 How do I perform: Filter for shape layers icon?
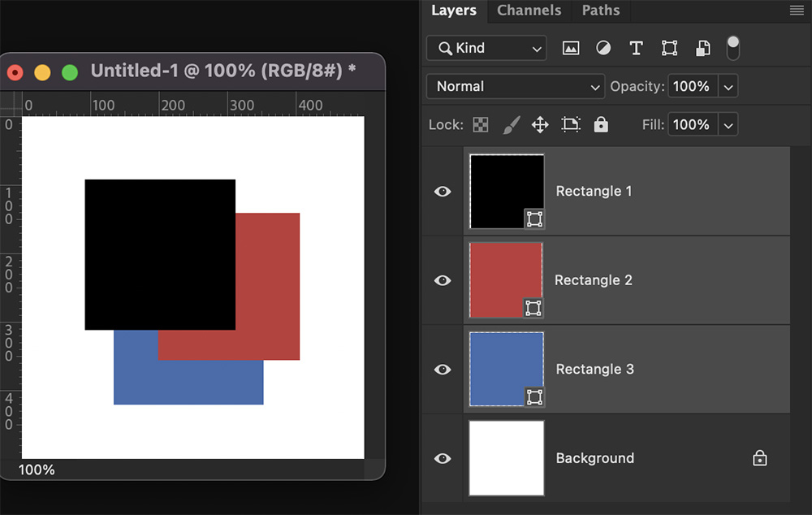tap(669, 48)
